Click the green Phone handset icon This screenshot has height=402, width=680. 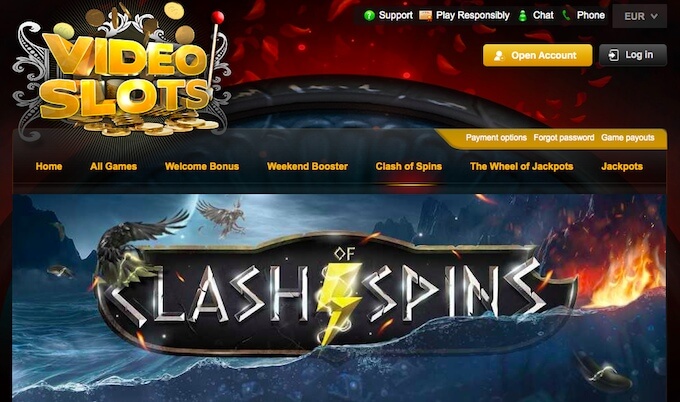pyautogui.click(x=566, y=16)
